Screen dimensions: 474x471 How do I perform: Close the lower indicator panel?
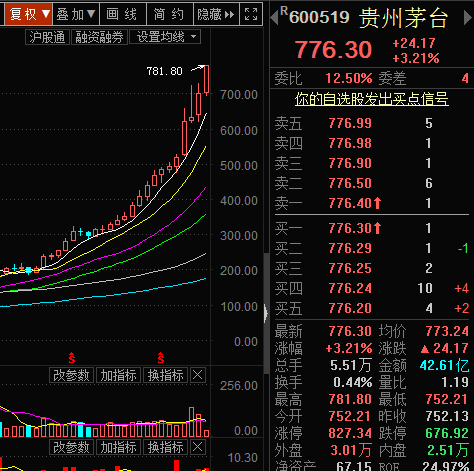(x=198, y=447)
